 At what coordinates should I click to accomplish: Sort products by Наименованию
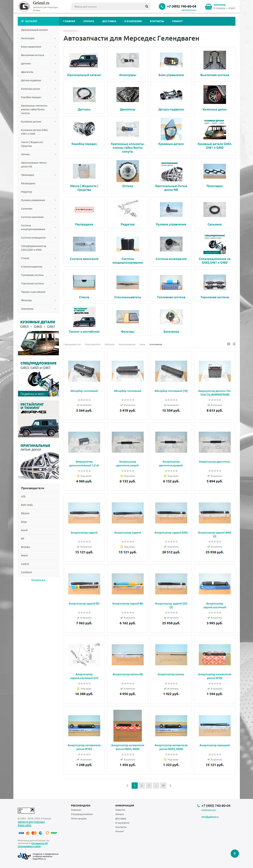pos(127,344)
